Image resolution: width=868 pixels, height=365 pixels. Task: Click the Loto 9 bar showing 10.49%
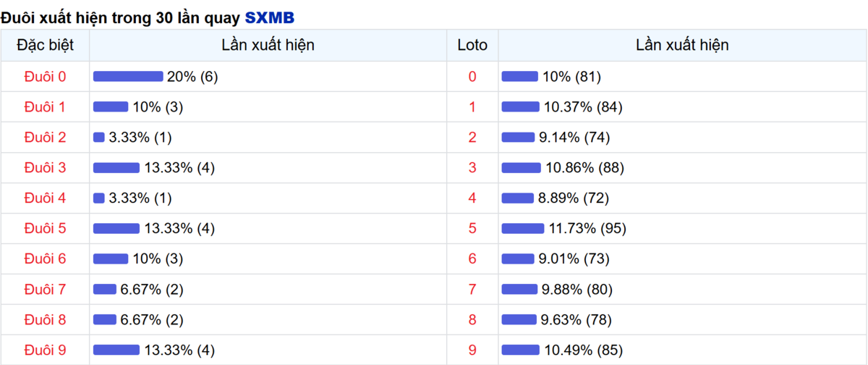521,351
